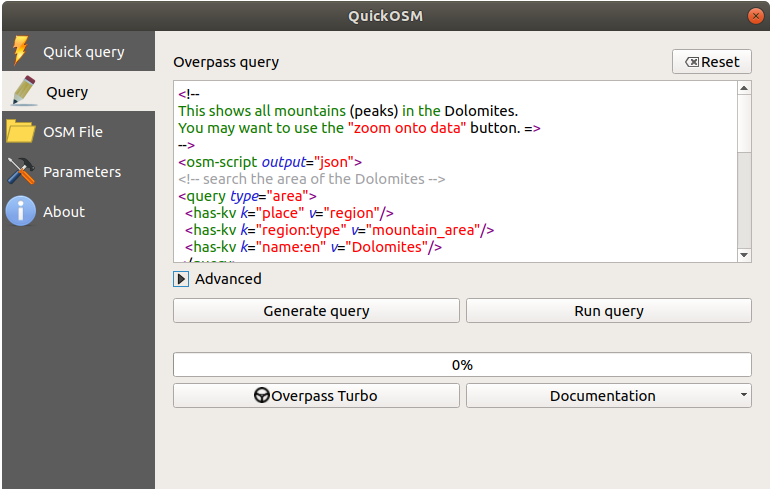Open the OSM File folder icon
The image size is (772, 490).
coord(20,131)
